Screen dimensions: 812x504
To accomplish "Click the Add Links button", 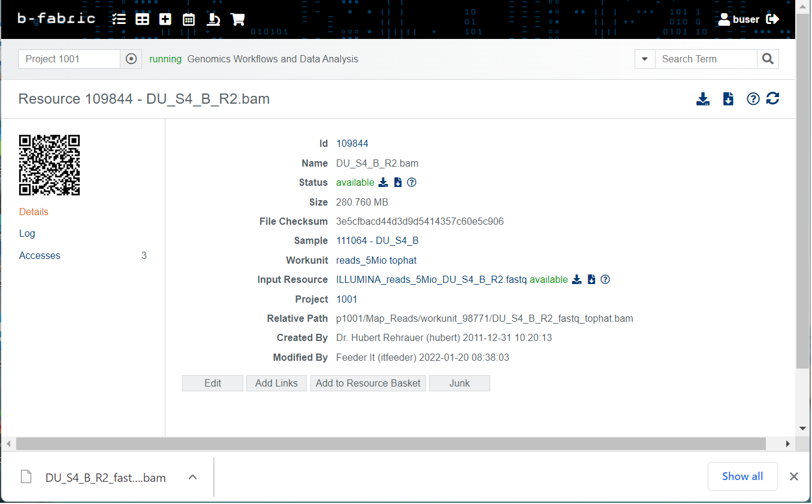I will pos(276,383).
